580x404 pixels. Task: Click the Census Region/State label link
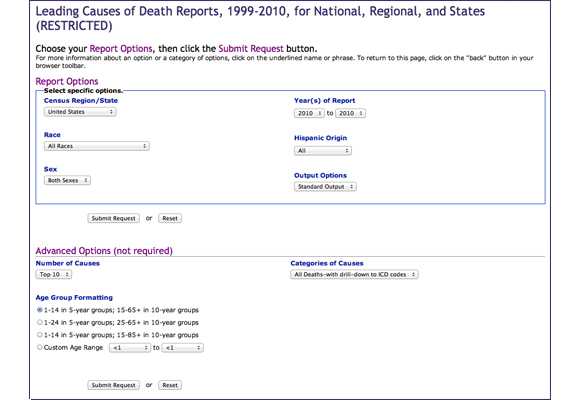(x=81, y=101)
